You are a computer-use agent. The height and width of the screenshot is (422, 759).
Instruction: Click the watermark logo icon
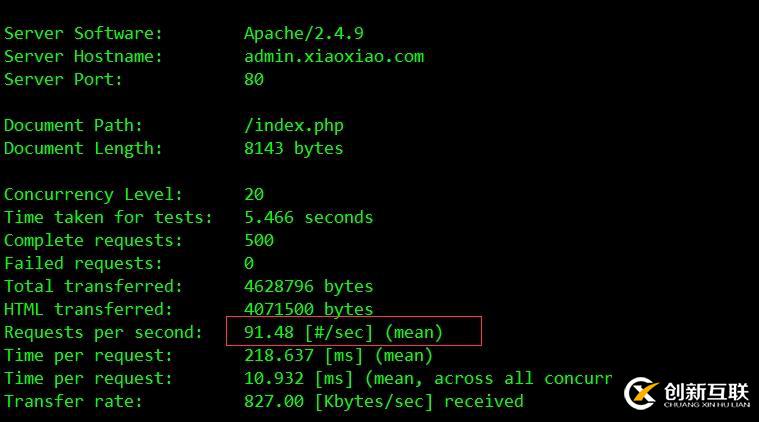[x=641, y=393]
